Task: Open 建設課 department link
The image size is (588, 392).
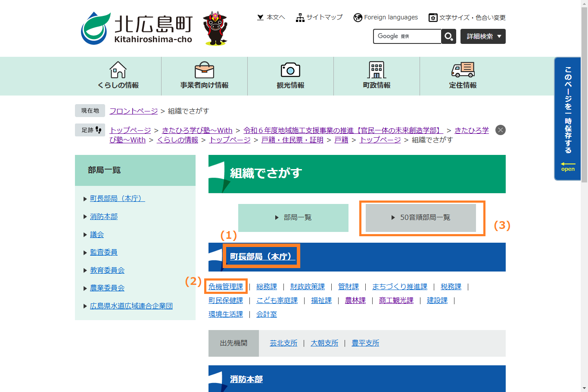Action: 437,300
